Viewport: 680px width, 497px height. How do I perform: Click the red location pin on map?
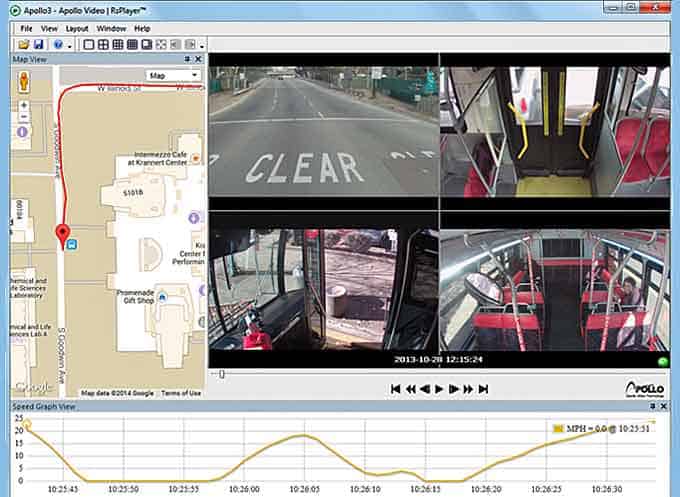coord(65,235)
